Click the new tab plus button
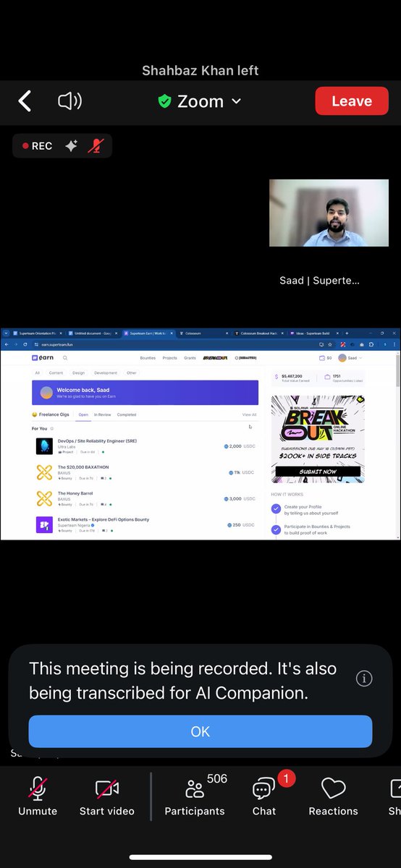 point(347,333)
